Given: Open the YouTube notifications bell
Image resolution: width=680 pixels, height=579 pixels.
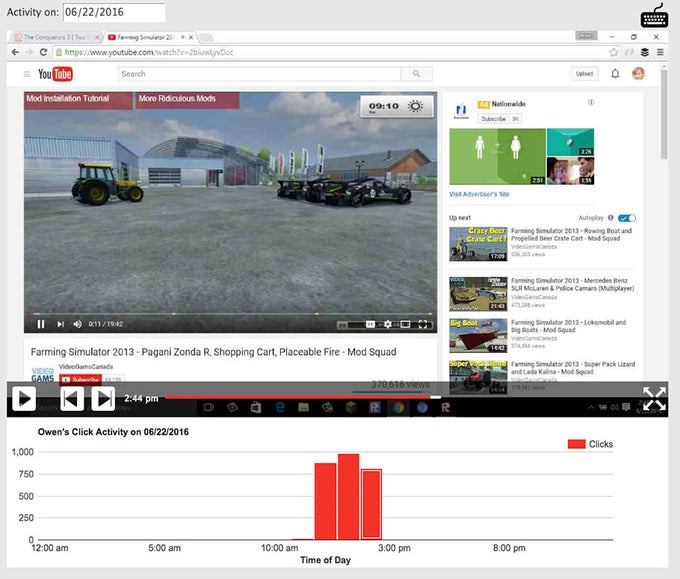Looking at the screenshot, I should [615, 74].
